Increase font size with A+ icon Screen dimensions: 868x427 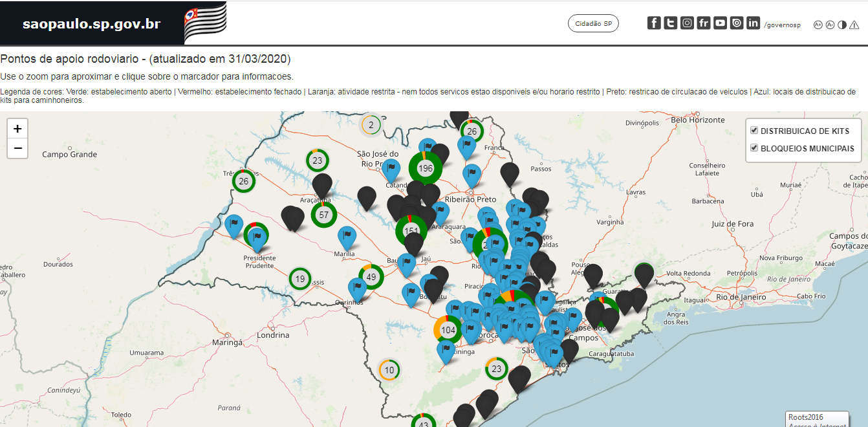818,25
